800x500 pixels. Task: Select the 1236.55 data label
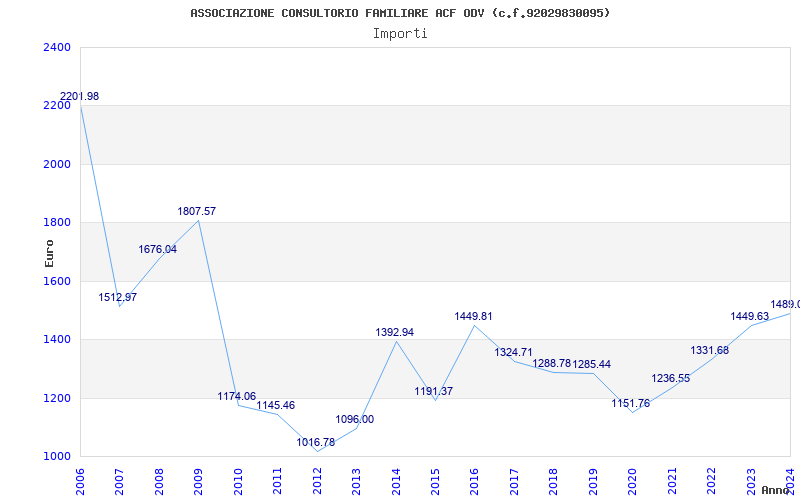coord(671,379)
